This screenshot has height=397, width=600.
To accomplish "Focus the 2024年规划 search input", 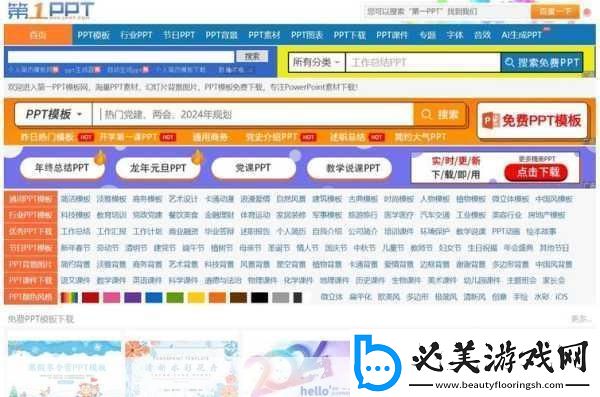I will tap(253, 114).
